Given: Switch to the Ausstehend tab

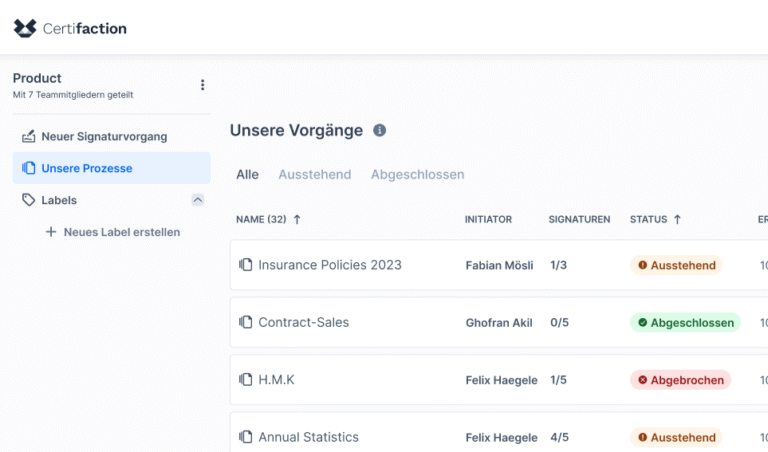Looking at the screenshot, I should (x=315, y=174).
